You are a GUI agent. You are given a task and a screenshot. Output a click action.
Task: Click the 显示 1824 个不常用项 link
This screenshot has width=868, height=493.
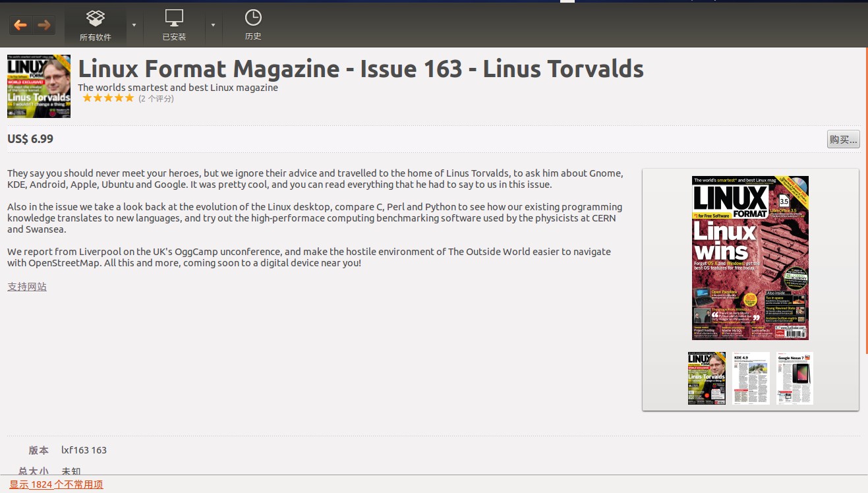click(x=56, y=484)
